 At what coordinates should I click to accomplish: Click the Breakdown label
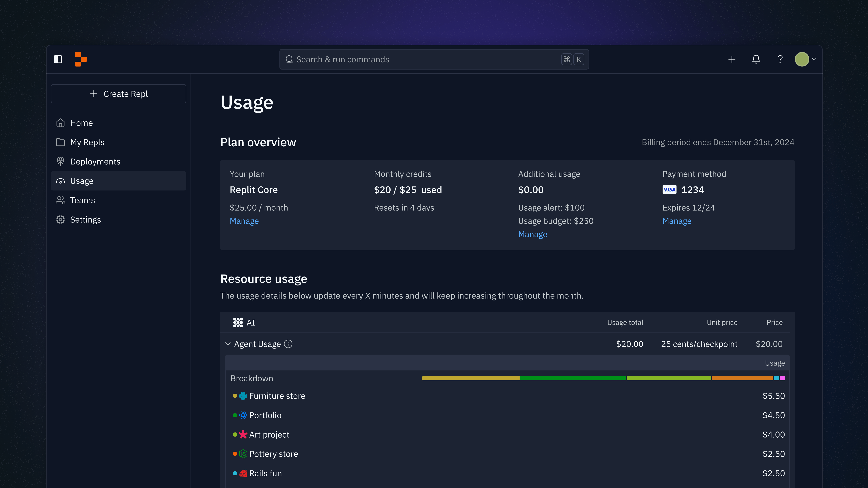(252, 378)
